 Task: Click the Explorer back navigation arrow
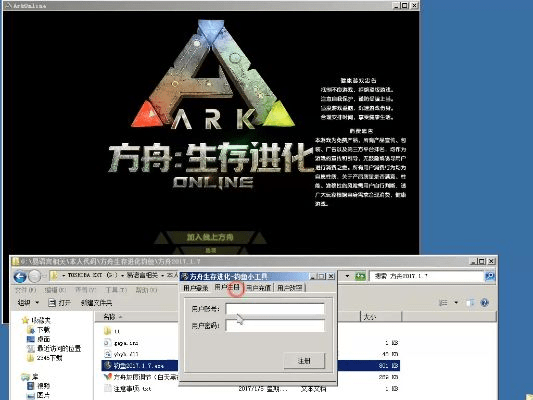[20, 276]
